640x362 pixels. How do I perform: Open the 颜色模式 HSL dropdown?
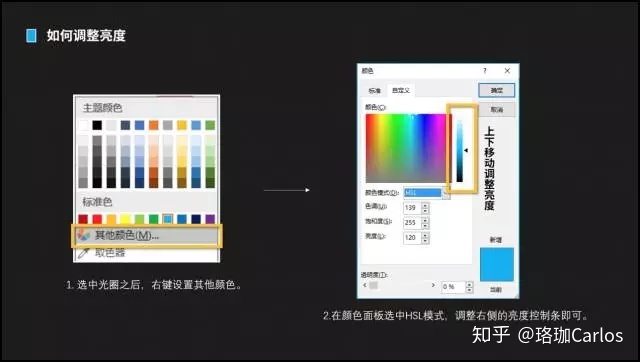pyautogui.click(x=427, y=193)
